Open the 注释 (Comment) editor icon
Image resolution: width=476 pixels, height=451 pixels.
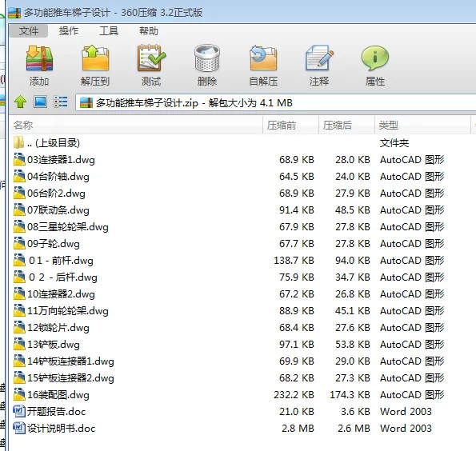(319, 58)
